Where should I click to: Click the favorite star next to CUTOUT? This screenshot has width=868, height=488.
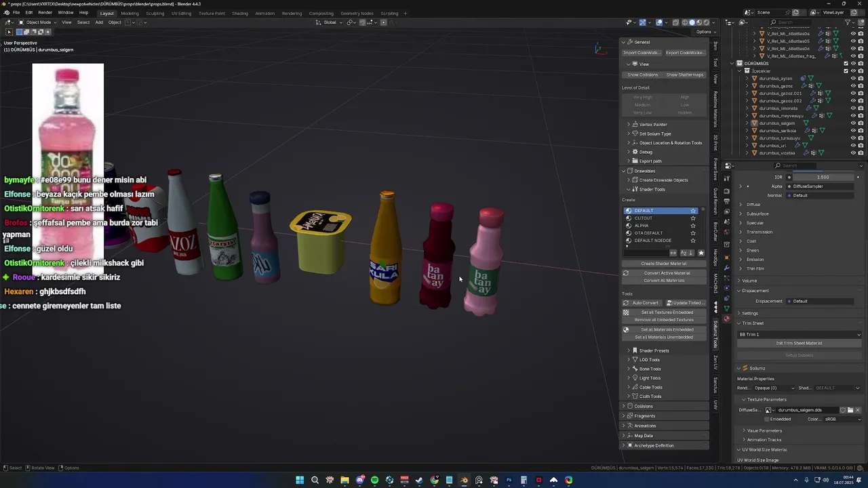point(693,218)
